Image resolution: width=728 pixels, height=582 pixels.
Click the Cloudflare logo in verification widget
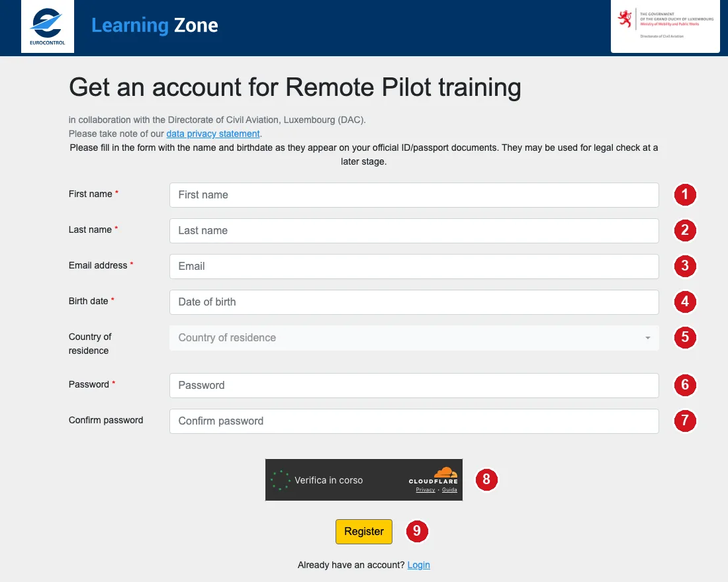(x=433, y=476)
